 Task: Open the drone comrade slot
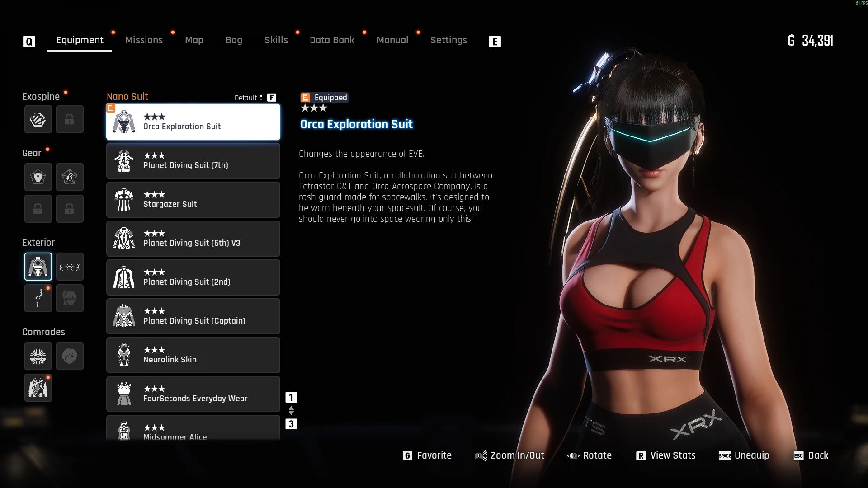pos(38,356)
